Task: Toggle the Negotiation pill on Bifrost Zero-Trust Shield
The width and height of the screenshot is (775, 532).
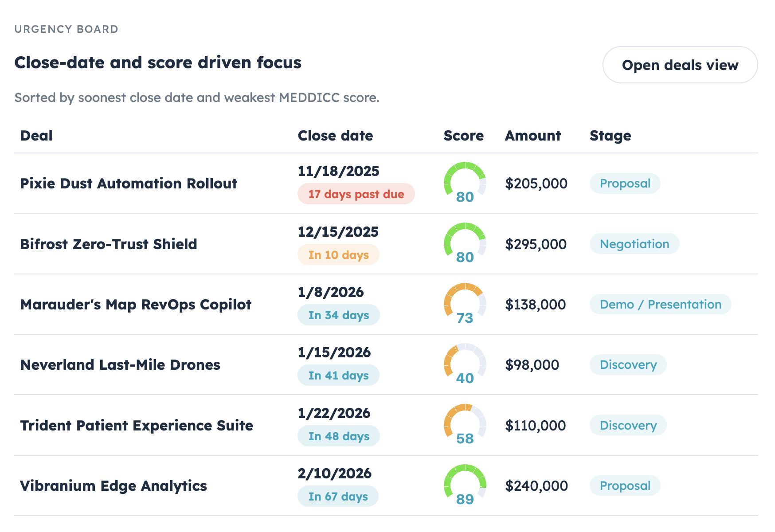Action: pyautogui.click(x=634, y=244)
